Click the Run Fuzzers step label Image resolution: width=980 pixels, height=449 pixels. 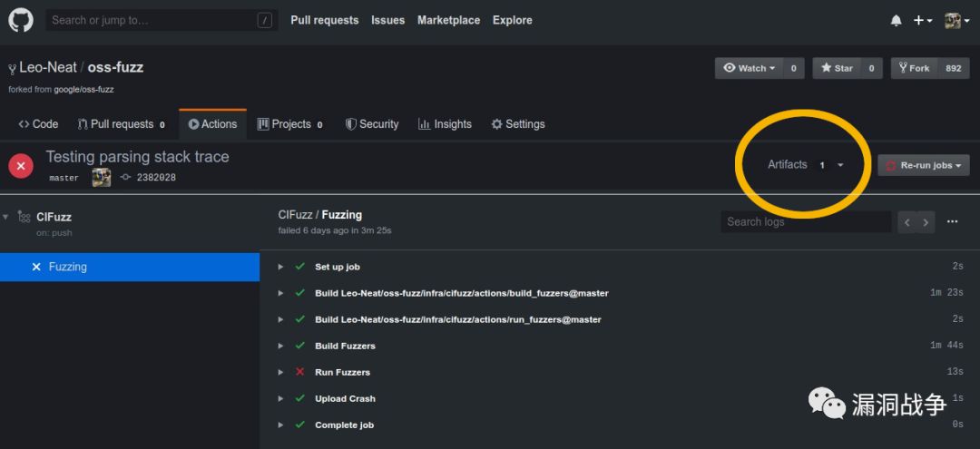[342, 372]
